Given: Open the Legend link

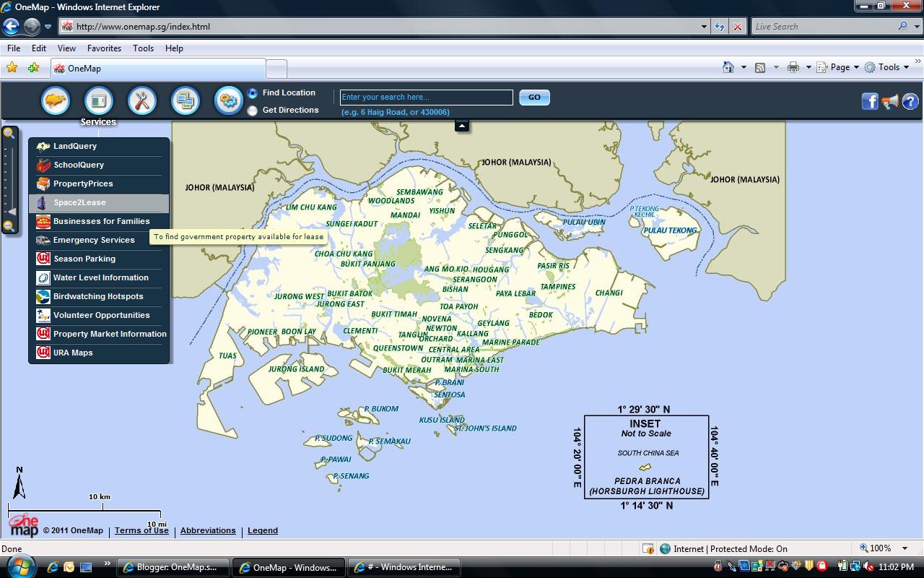Looking at the screenshot, I should (263, 530).
